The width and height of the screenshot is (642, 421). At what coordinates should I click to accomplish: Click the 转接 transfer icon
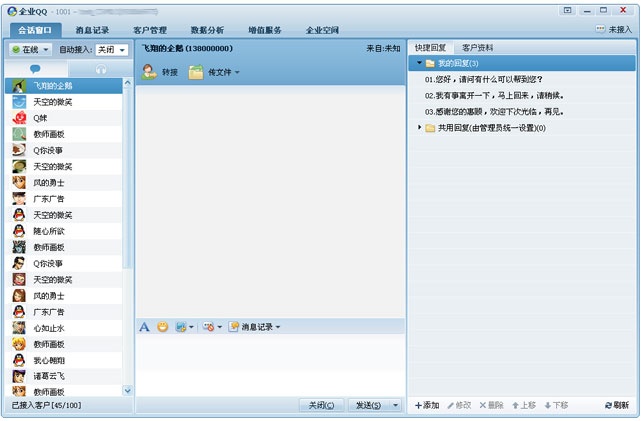coord(149,72)
